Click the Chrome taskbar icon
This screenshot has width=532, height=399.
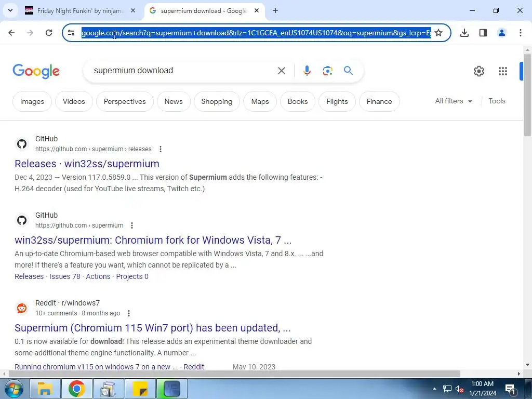[x=77, y=389]
